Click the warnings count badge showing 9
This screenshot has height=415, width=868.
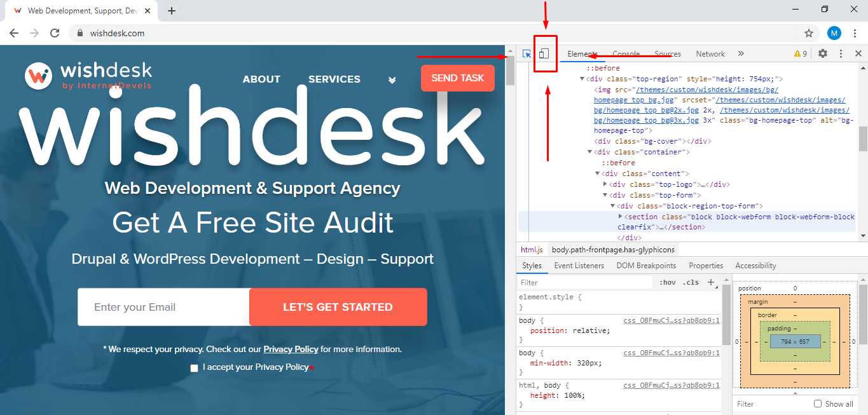click(801, 54)
